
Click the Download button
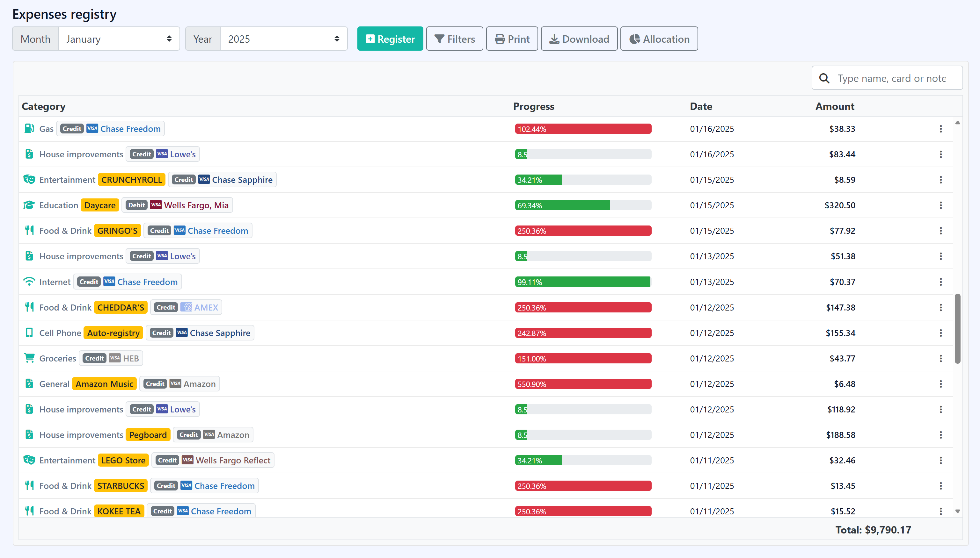[579, 39]
